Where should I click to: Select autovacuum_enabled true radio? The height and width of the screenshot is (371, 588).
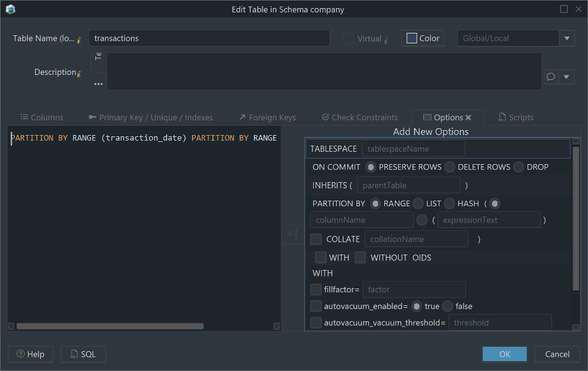[x=417, y=306]
